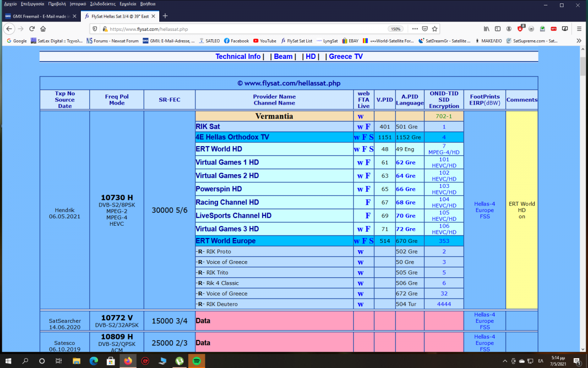Image resolution: width=588 pixels, height=368 pixels.
Task: Open the Firefox Library
Action: click(x=487, y=29)
